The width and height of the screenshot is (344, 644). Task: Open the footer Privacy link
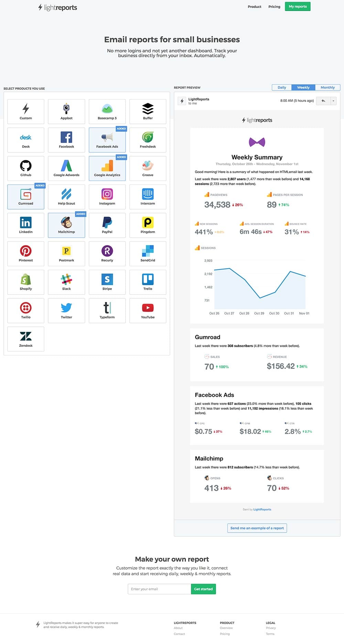(271, 628)
